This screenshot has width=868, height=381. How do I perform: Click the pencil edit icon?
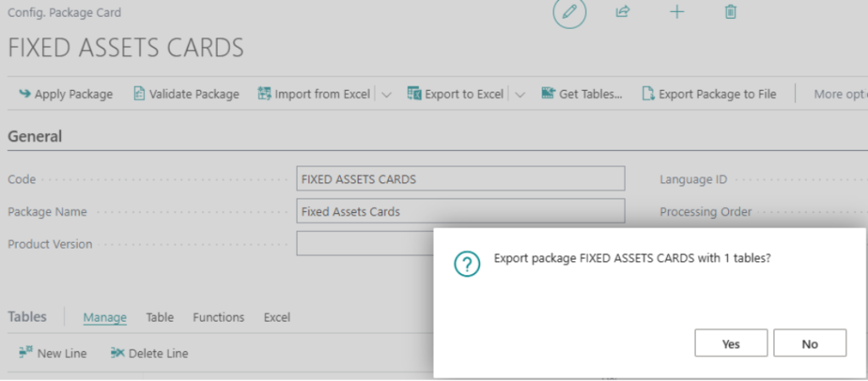(570, 13)
